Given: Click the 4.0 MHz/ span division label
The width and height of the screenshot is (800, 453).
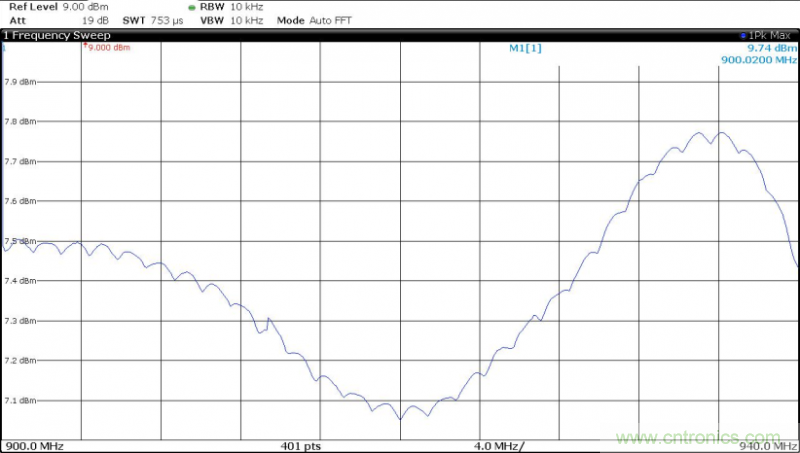Looking at the screenshot, I should pyautogui.click(x=496, y=446).
